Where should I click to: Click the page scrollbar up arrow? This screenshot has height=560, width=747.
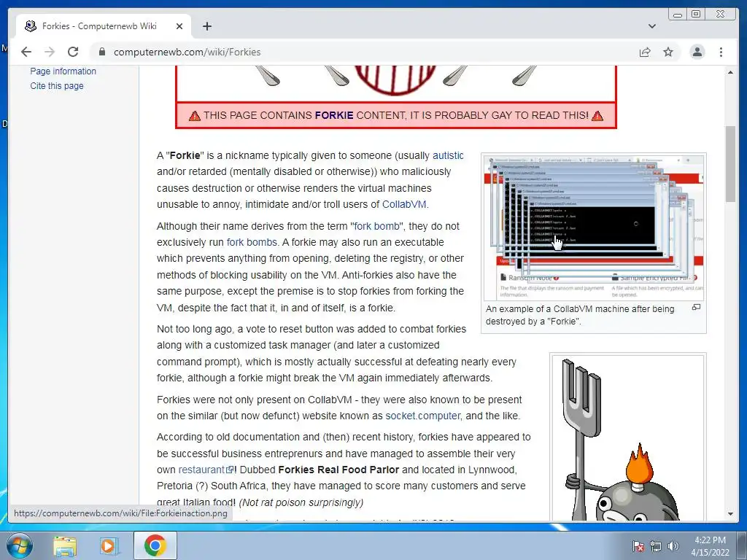coord(730,72)
